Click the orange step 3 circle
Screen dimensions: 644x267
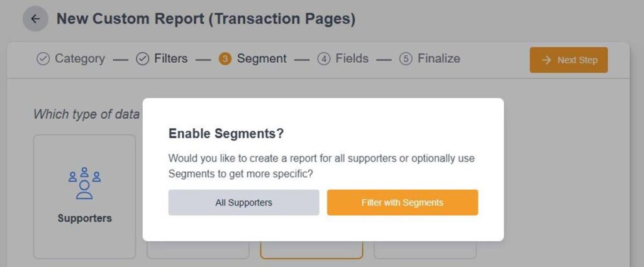[225, 59]
